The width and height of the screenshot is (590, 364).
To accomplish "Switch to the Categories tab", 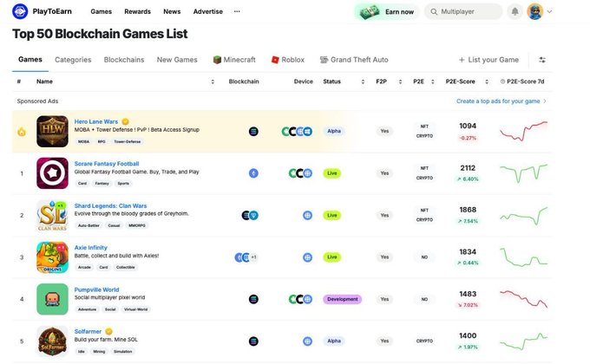I will click(73, 60).
